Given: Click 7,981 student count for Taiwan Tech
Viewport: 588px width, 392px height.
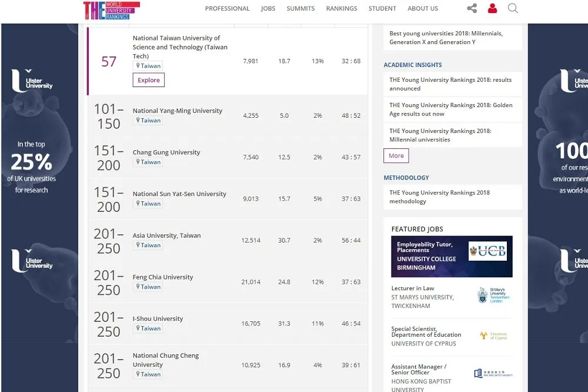Looking at the screenshot, I should click(x=250, y=61).
